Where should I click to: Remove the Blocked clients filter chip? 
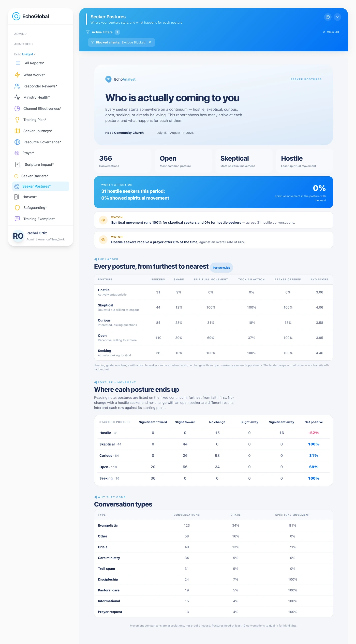click(x=150, y=42)
